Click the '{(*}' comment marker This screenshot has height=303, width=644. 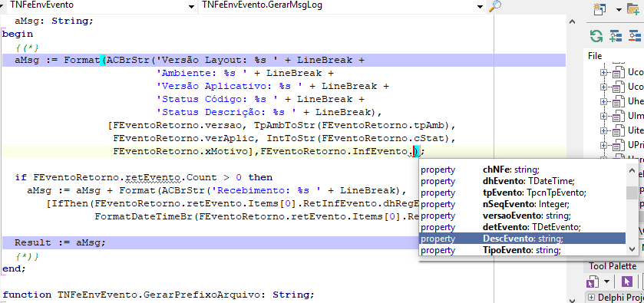point(27,48)
